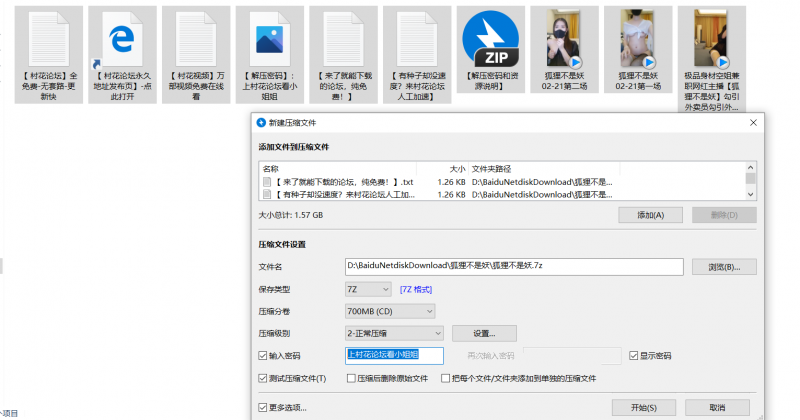Click the 大小 column header
Screen dimensions: 800x420
click(456, 169)
